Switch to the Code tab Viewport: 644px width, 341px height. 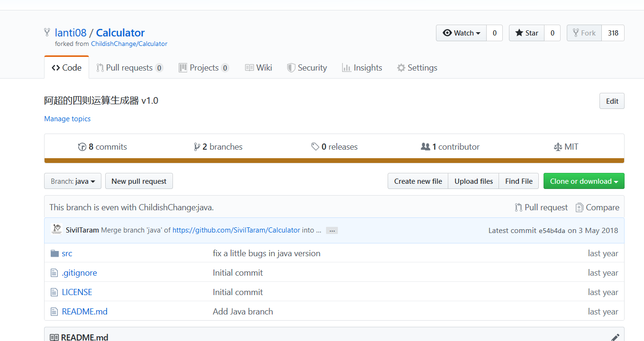point(66,68)
